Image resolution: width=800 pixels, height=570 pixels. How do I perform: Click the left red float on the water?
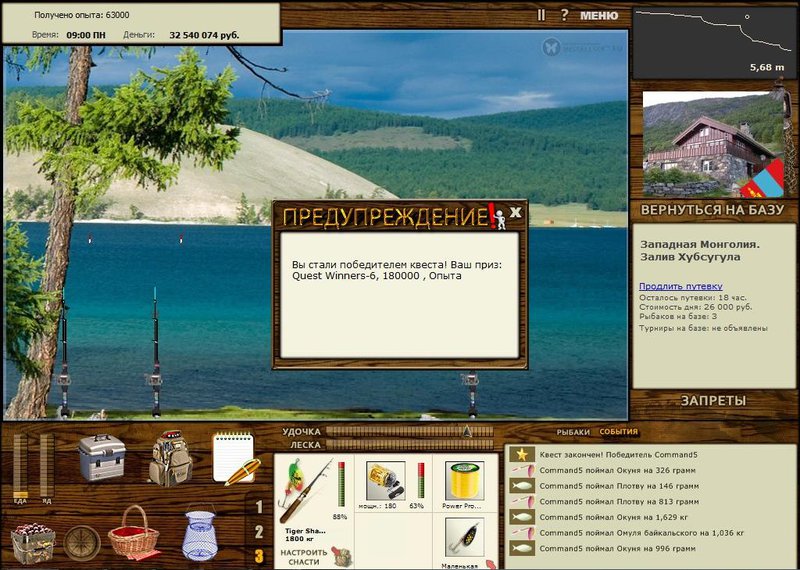pyautogui.click(x=90, y=238)
